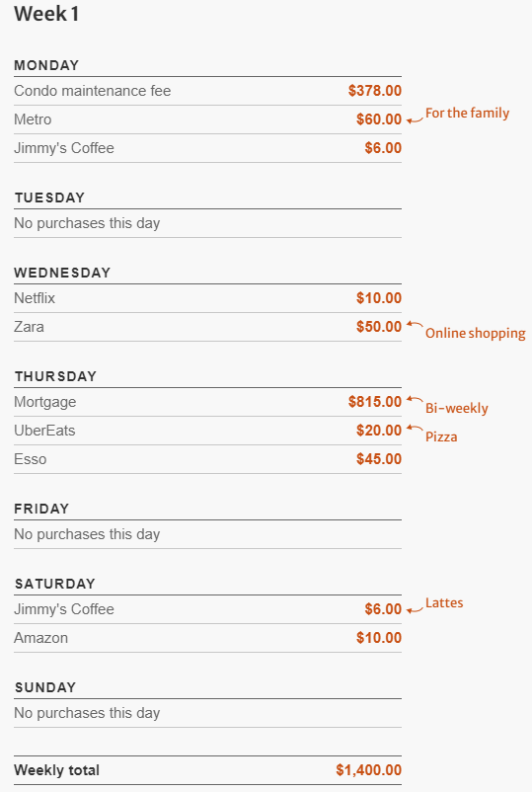Select the Mortgage $815.00 amount
The width and height of the screenshot is (532, 792).
coord(374,402)
